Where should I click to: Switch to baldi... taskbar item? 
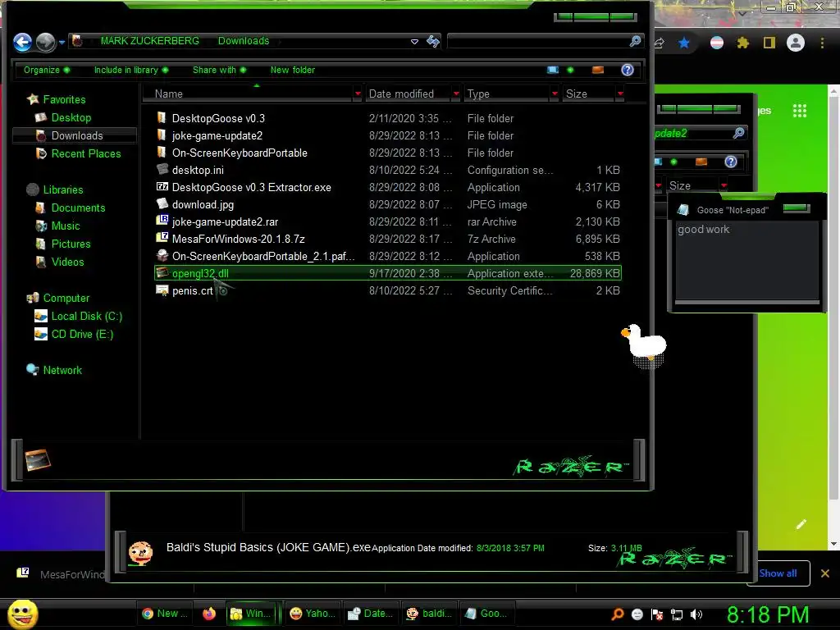(x=429, y=614)
